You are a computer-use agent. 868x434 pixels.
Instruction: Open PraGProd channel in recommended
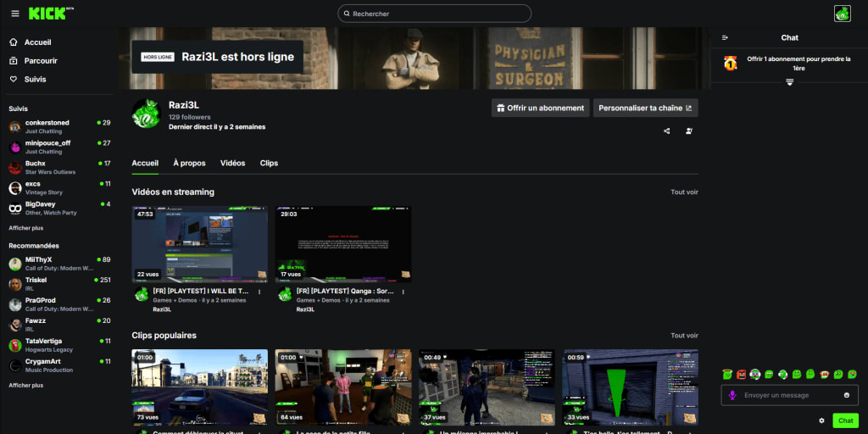[x=58, y=304]
